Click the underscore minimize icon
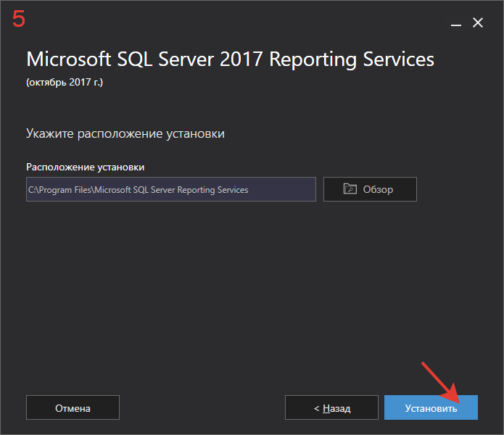The height and width of the screenshot is (435, 504). click(456, 25)
